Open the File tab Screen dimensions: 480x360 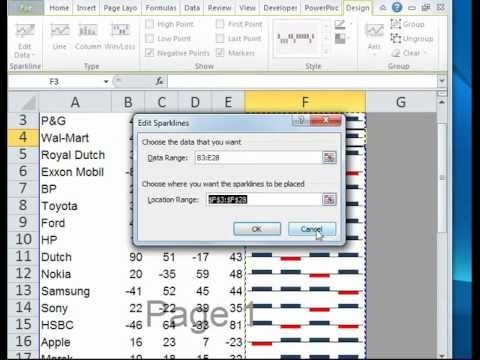coord(26,8)
